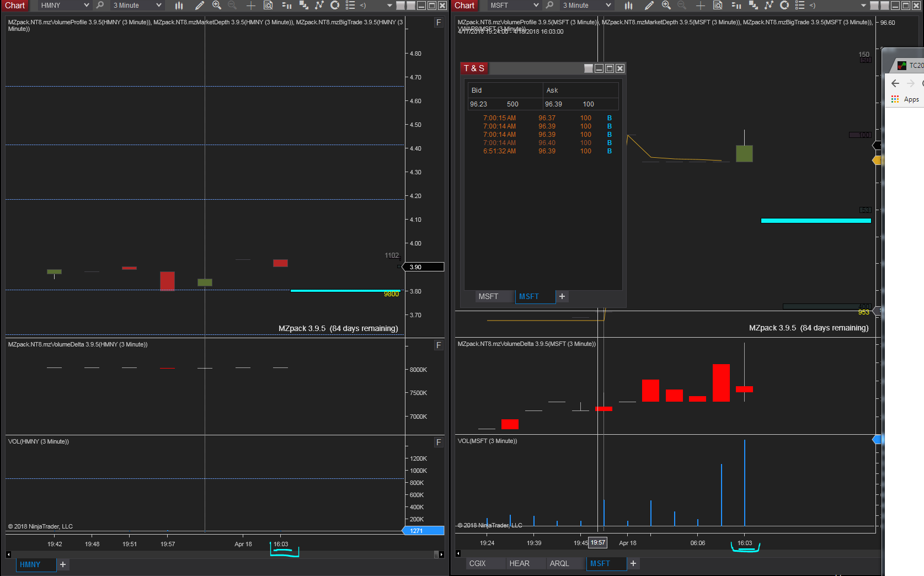Show the data box in MSFT chart
The height and width of the screenshot is (576, 924).
click(x=718, y=5)
